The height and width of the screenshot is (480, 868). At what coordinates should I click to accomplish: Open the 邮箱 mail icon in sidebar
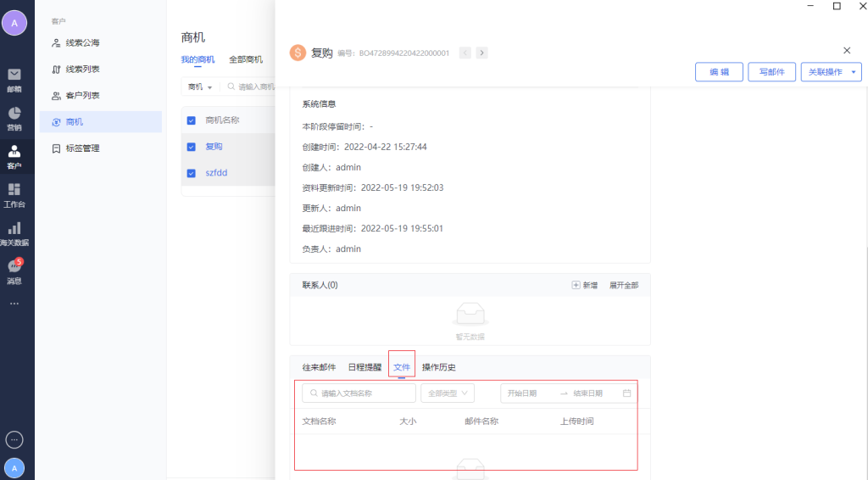(x=14, y=78)
